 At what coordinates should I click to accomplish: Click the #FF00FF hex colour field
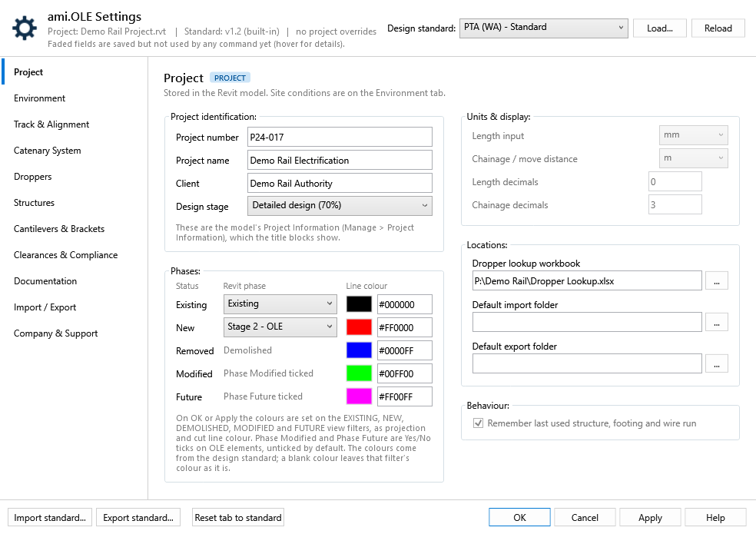405,396
